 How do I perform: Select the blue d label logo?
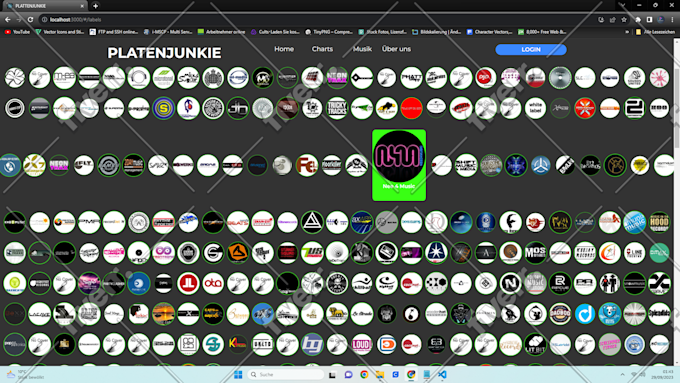(x=585, y=314)
